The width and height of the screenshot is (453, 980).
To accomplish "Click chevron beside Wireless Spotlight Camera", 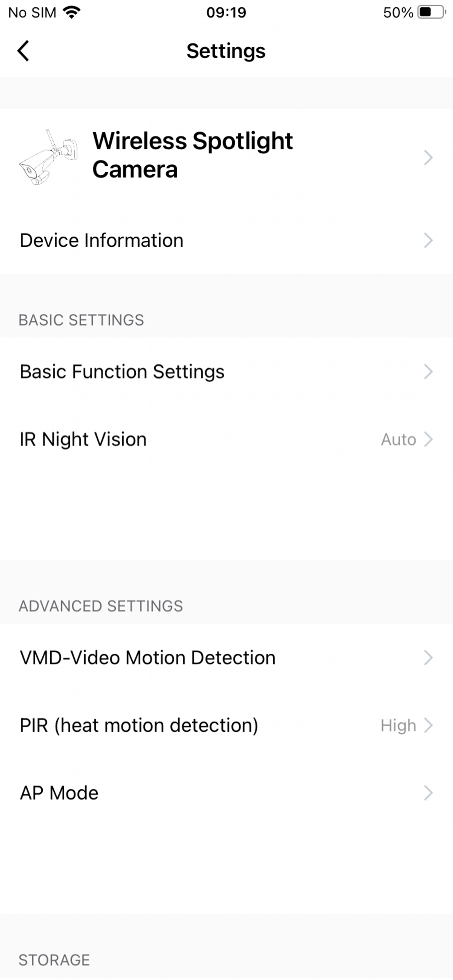I will [x=428, y=157].
